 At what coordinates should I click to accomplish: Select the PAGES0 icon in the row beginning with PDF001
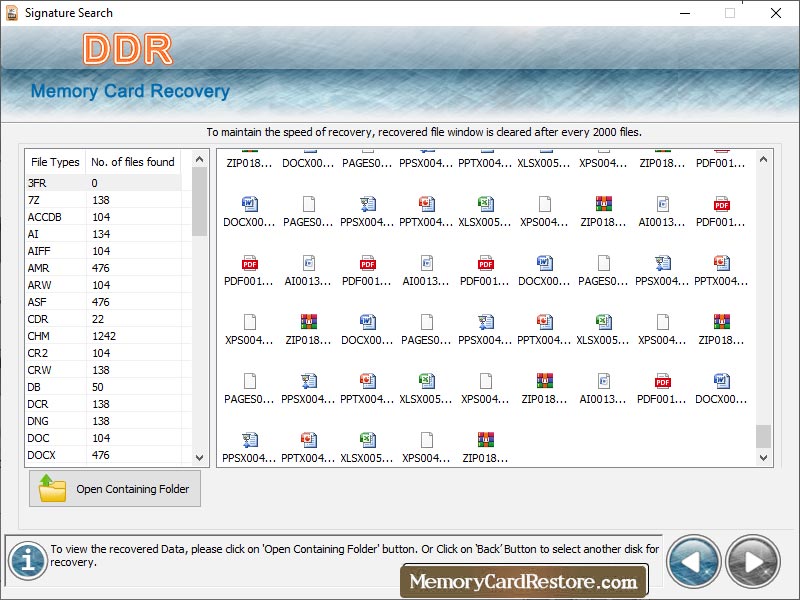coord(604,263)
